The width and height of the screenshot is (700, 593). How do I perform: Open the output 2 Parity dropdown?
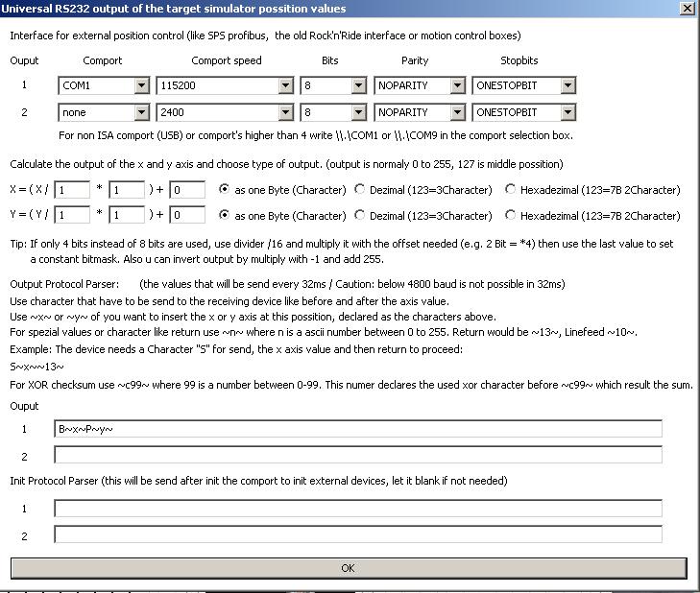420,112
